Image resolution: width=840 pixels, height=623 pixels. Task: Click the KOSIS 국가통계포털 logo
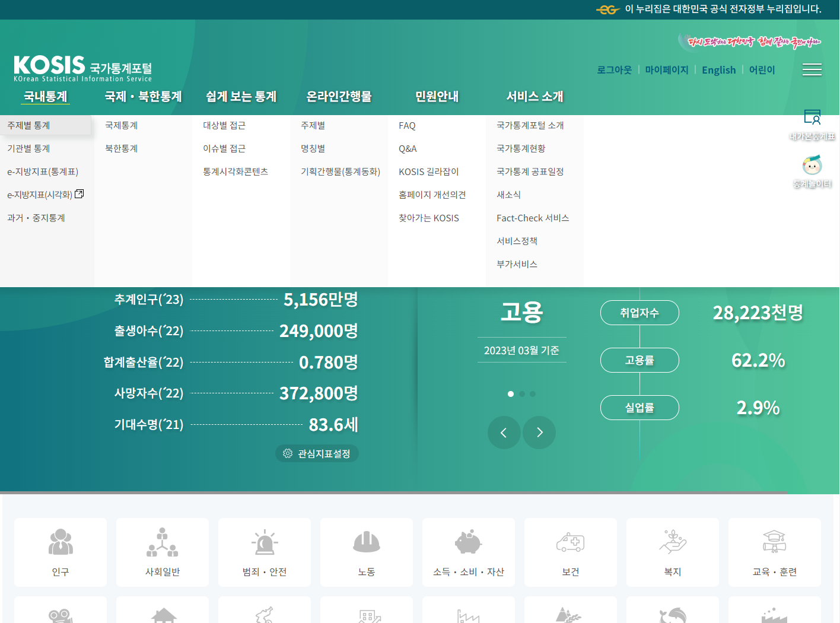coord(83,68)
